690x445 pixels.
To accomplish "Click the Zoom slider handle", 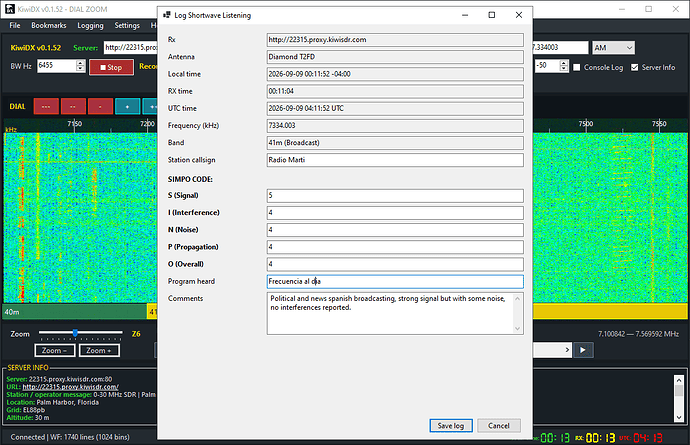I will pyautogui.click(x=75, y=333).
